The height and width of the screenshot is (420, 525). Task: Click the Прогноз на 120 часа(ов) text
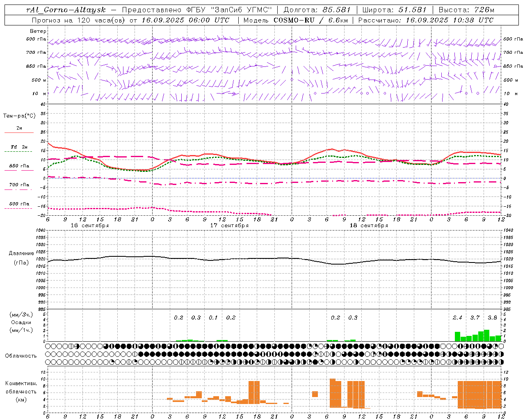[79, 20]
